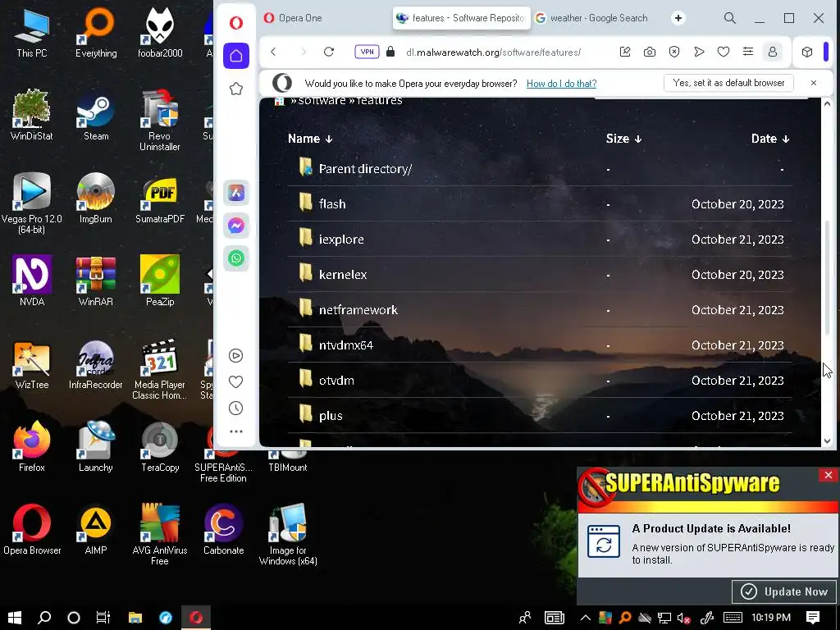This screenshot has width=840, height=630.
Task: Select the NVDA desktop icon
Action: click(x=32, y=281)
